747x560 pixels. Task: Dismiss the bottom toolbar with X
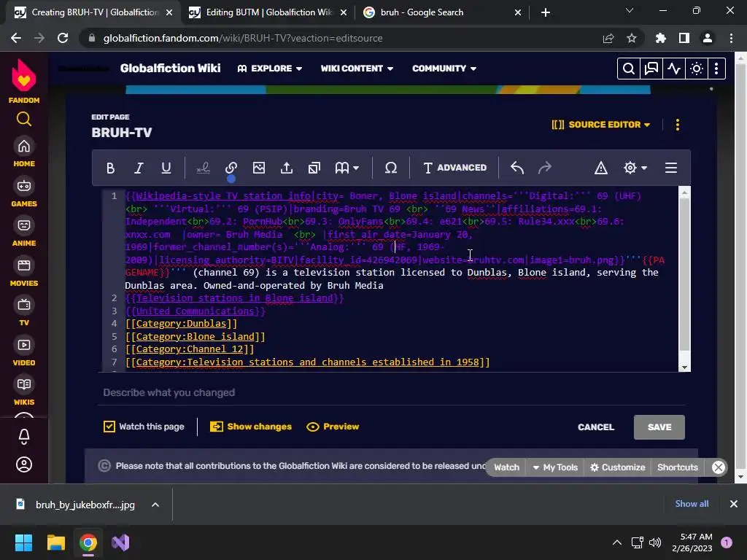pyautogui.click(x=719, y=467)
